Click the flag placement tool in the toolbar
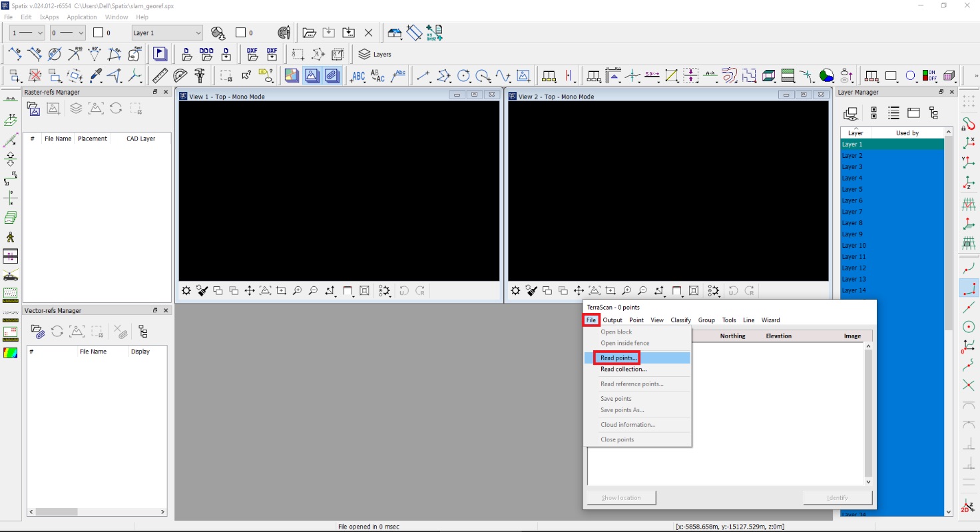980x532 pixels. (160, 54)
